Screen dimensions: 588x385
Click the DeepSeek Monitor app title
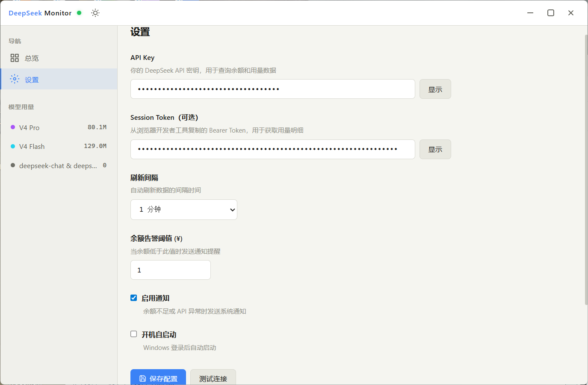click(x=40, y=13)
